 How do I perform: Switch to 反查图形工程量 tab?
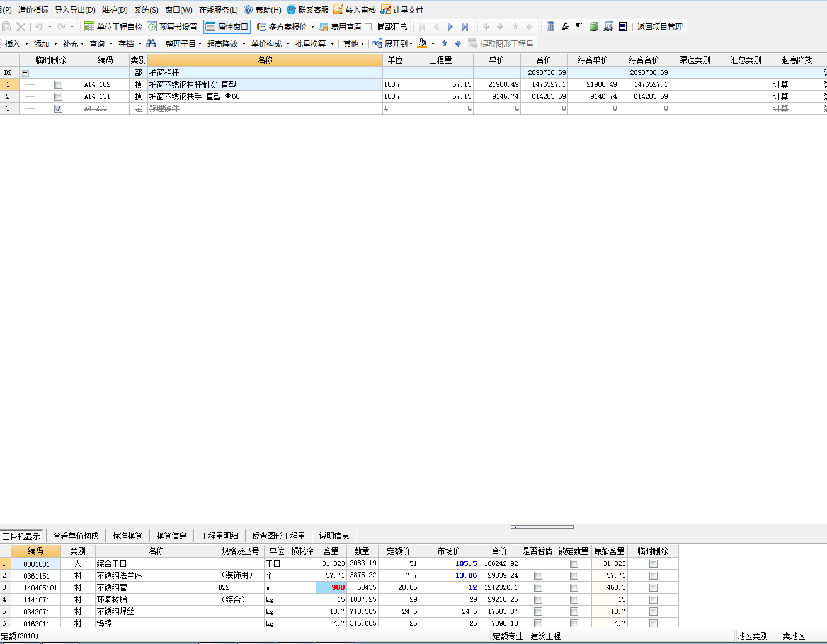coord(278,536)
